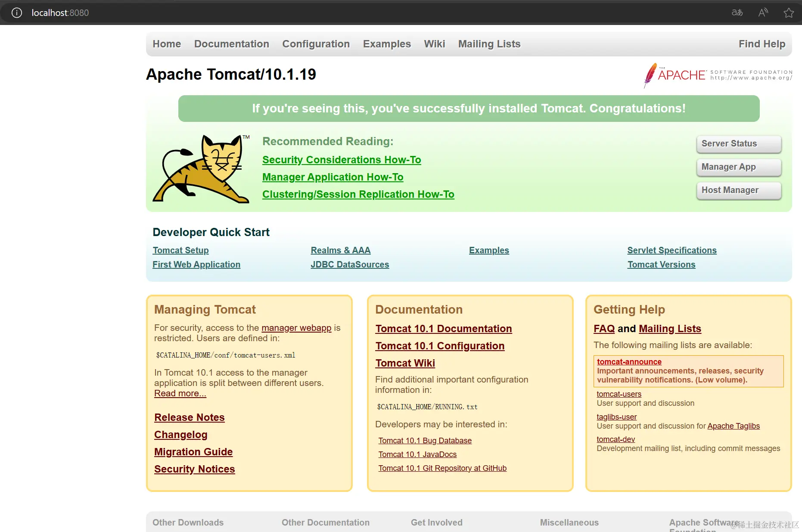Viewport: 802px width, 532px height.
Task: Follow the Read more... link
Action: click(180, 393)
